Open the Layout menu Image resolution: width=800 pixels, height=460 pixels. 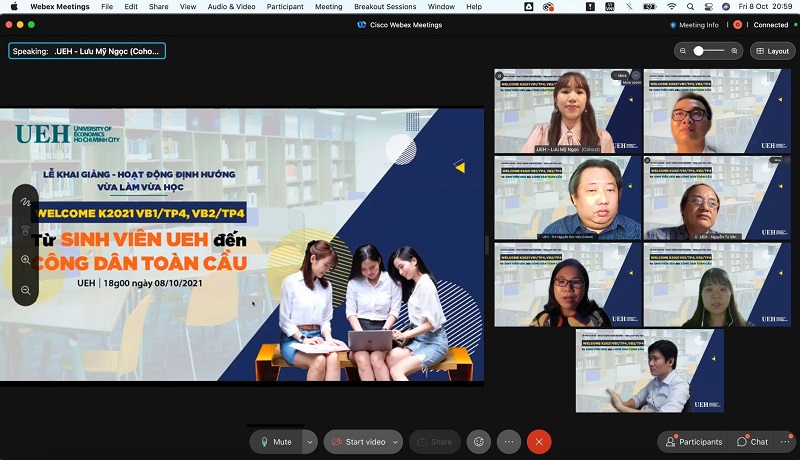pyautogui.click(x=772, y=51)
